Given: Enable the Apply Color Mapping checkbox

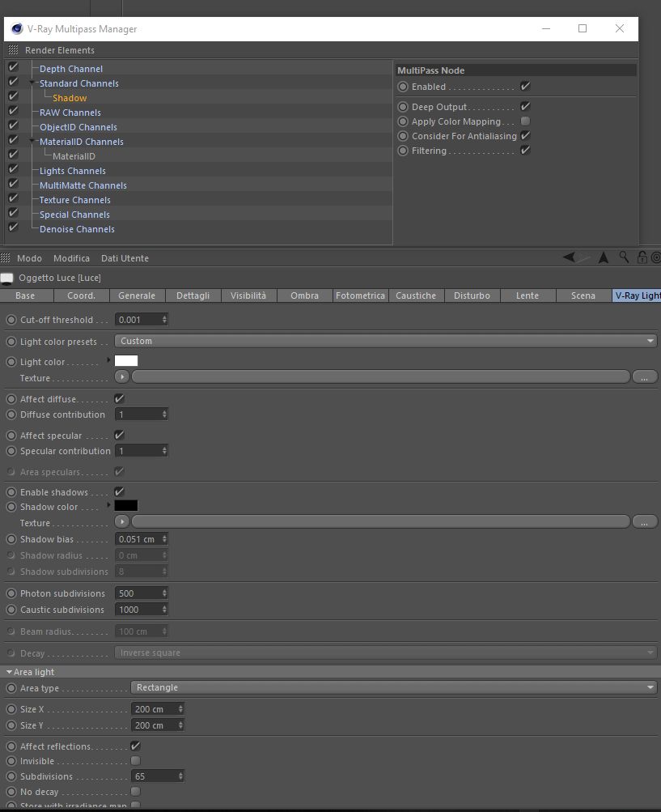Looking at the screenshot, I should (x=525, y=121).
